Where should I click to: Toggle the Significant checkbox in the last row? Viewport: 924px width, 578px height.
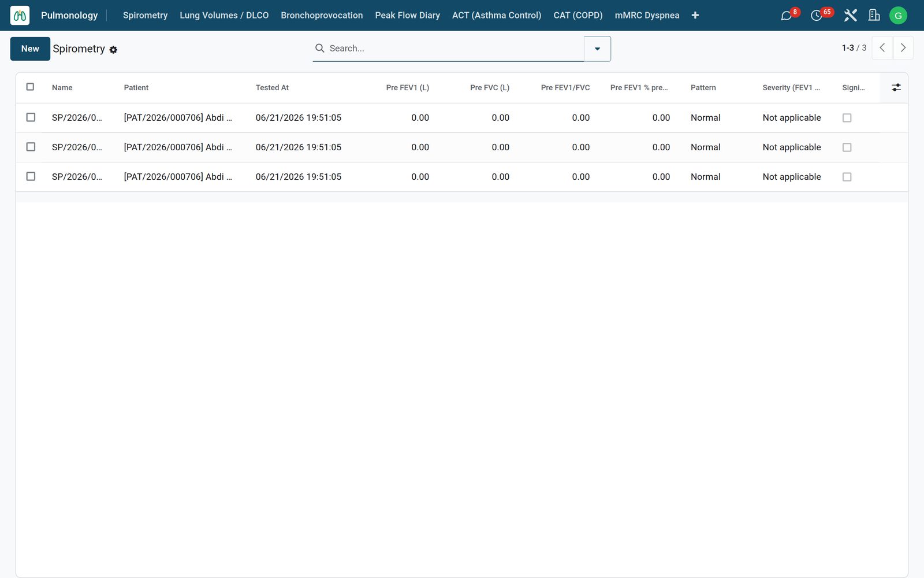point(847,177)
